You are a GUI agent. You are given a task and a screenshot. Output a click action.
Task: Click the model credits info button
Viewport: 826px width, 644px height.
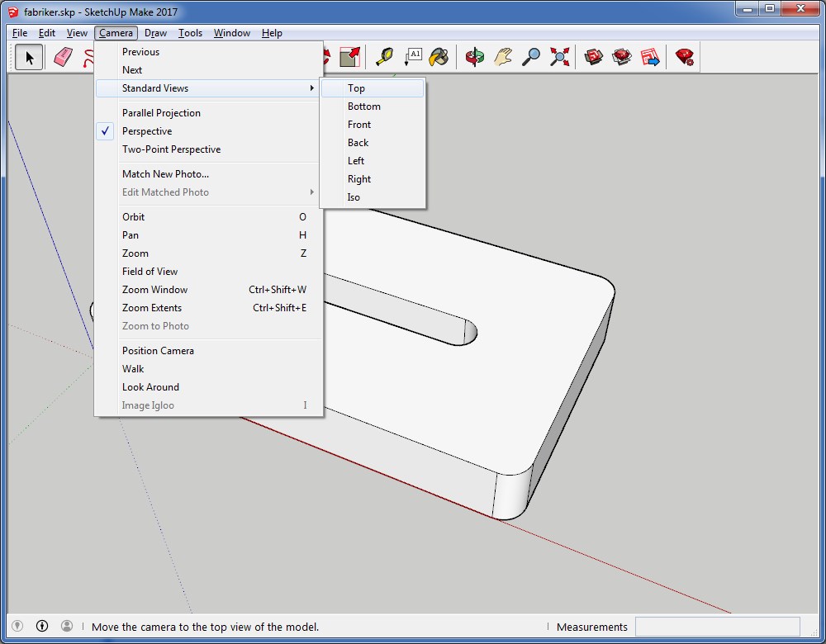click(x=41, y=627)
